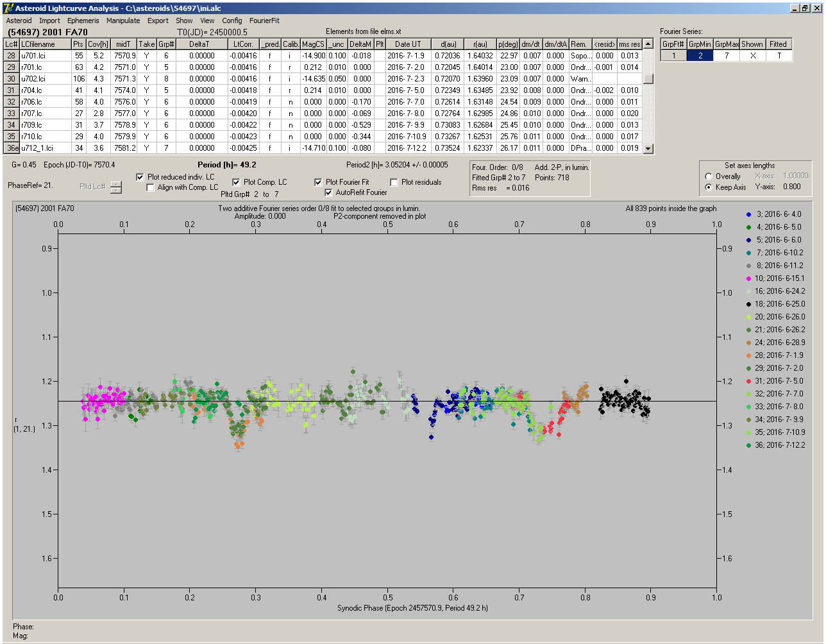This screenshot has height=644, width=826.
Task: Select row header 32 for r706.lc
Action: pyautogui.click(x=12, y=102)
